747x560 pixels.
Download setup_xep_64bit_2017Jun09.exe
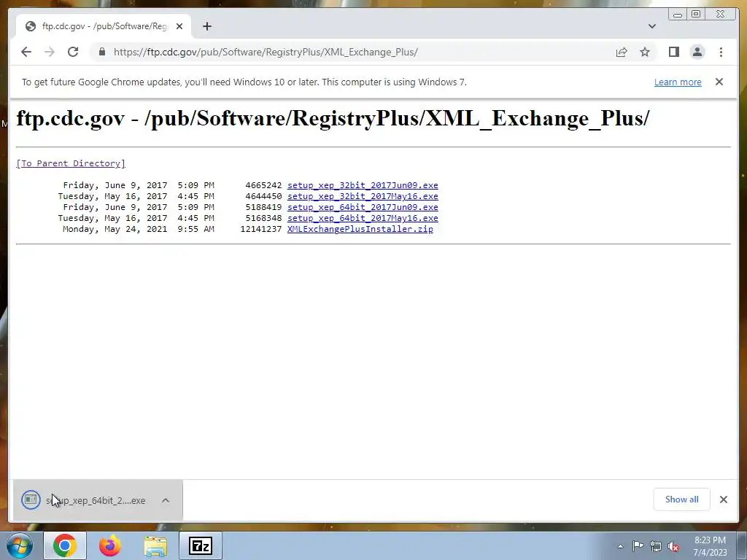[363, 207]
